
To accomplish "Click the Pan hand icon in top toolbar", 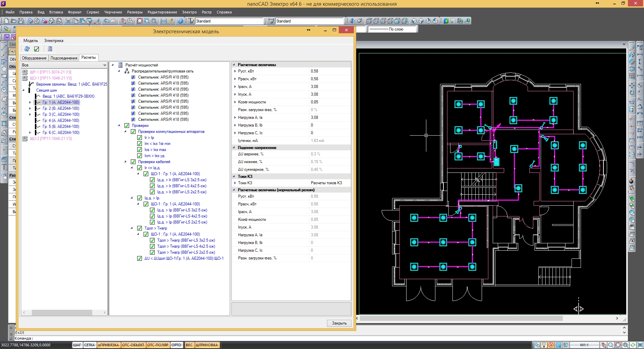I will pyautogui.click(x=123, y=21).
